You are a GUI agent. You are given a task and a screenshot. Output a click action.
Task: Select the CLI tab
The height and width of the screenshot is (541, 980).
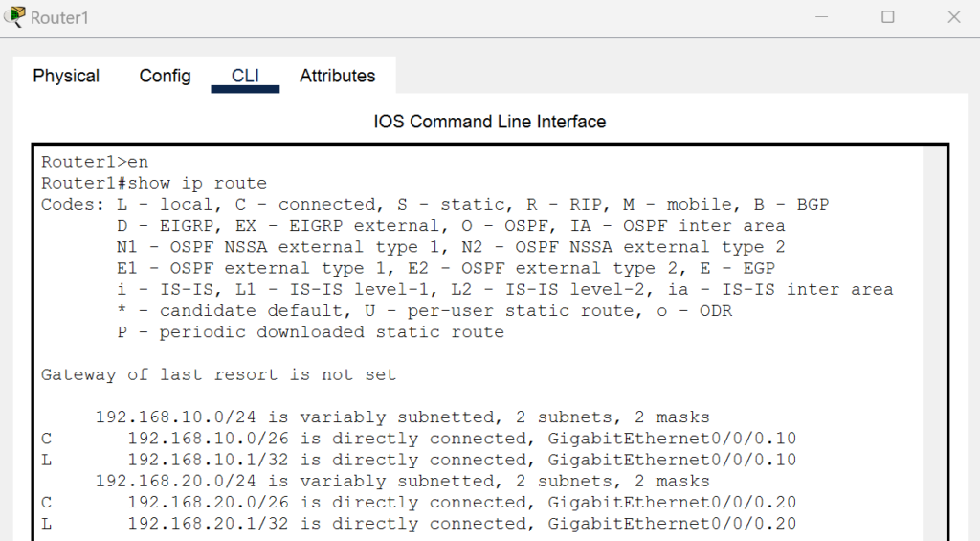(x=245, y=76)
